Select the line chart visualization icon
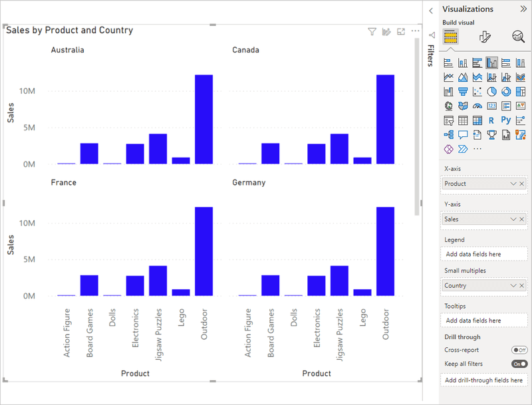 pyautogui.click(x=448, y=77)
